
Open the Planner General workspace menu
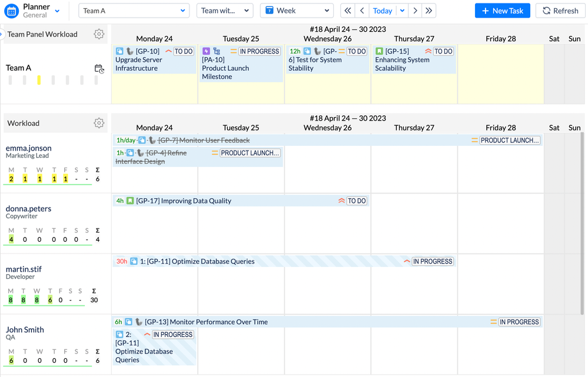pos(57,10)
